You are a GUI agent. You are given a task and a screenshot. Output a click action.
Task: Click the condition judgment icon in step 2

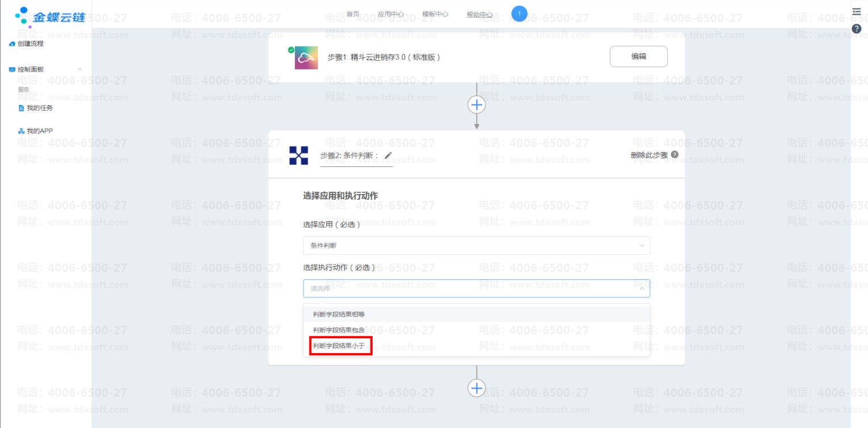tap(299, 155)
